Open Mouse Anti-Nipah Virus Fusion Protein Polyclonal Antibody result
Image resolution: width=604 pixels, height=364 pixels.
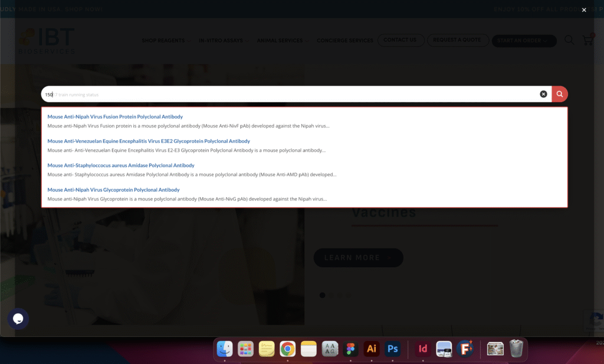(115, 117)
